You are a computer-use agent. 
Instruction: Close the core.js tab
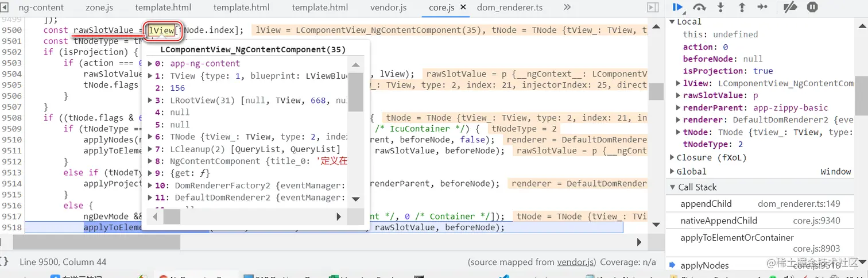(x=463, y=7)
